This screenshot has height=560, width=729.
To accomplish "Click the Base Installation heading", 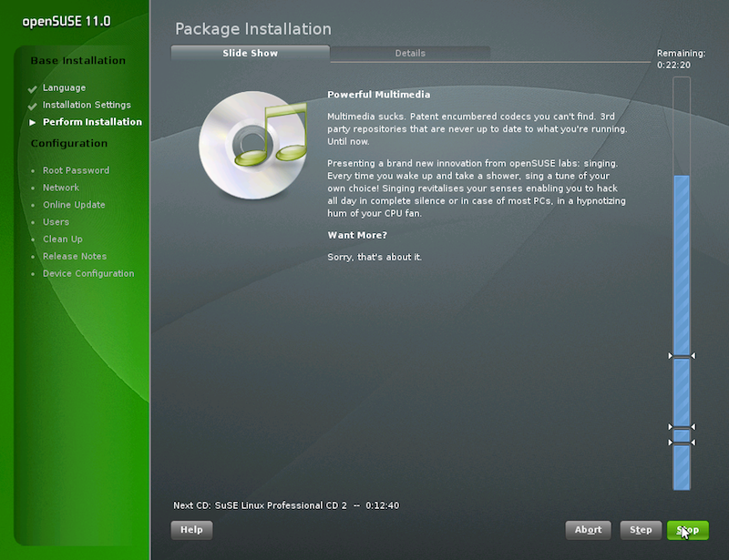I will pyautogui.click(x=78, y=60).
